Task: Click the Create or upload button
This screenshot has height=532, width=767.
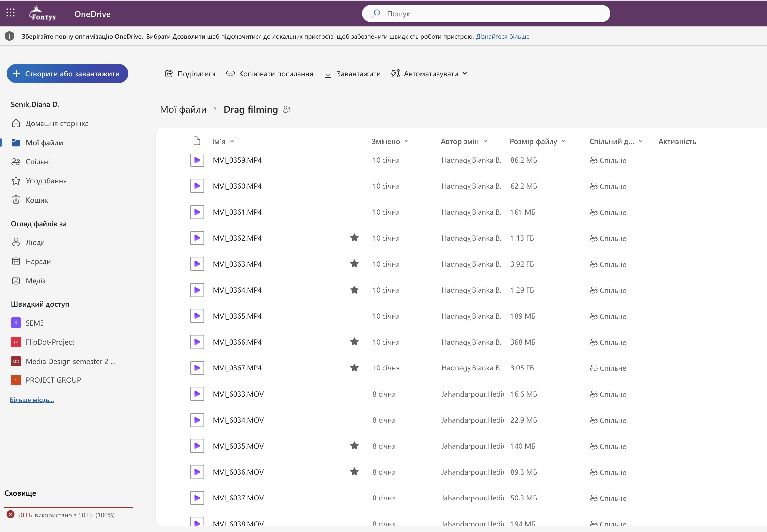Action: (67, 74)
